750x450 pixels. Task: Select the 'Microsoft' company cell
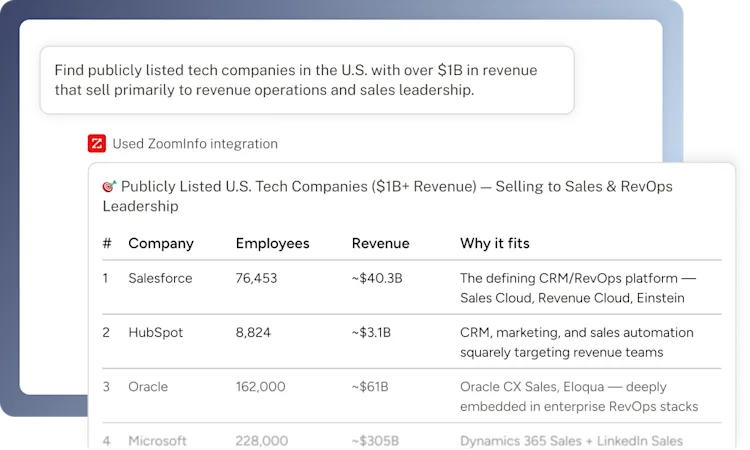pyautogui.click(x=157, y=440)
